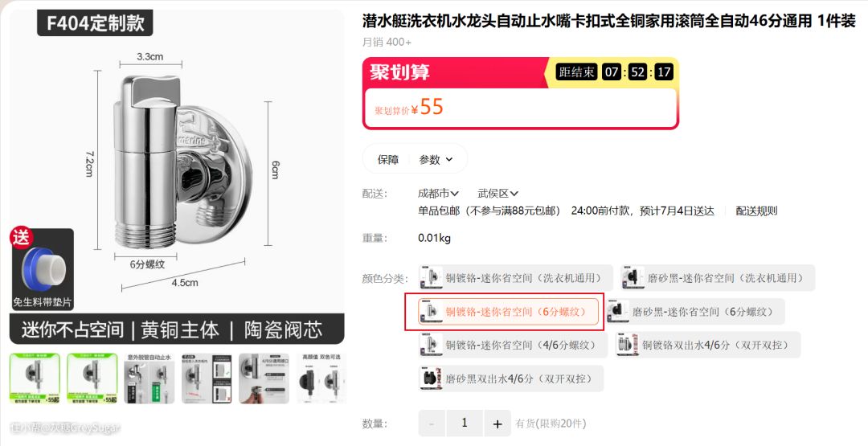Open the 成都市 city dropdown
This screenshot has width=868, height=446.
pyautogui.click(x=438, y=193)
